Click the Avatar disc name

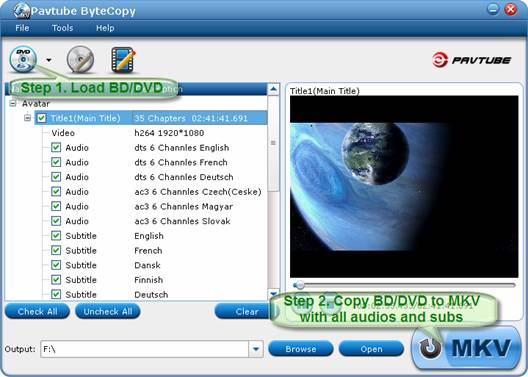click(x=36, y=104)
